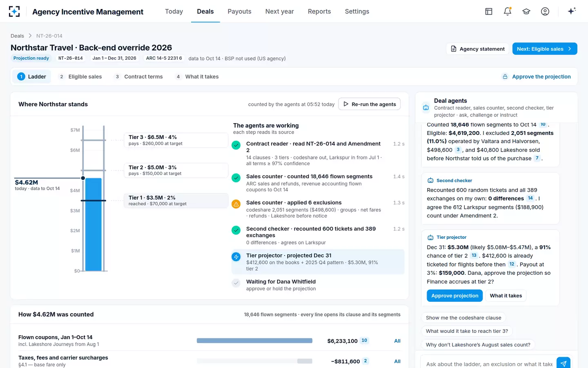This screenshot has width=588, height=368.
Task: Click the green check beside Contract reader
Action: (x=236, y=145)
